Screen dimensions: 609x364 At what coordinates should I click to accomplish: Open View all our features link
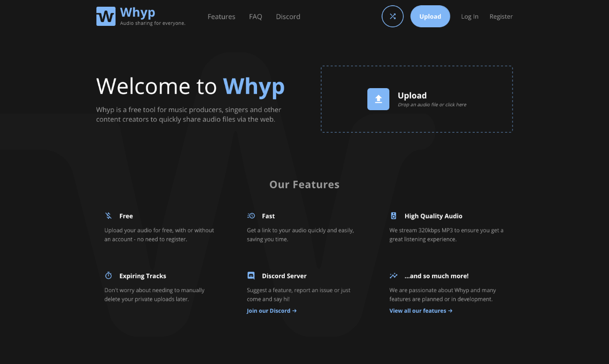(417, 310)
